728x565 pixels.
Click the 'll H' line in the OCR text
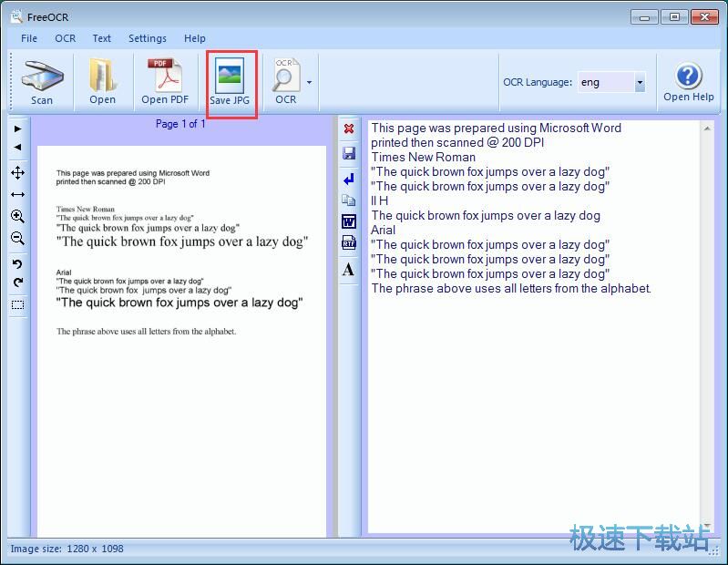(x=379, y=200)
